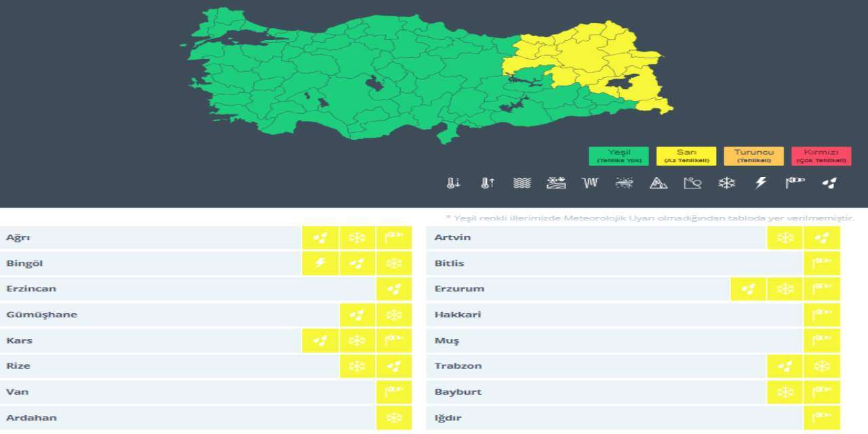
Task: Select the low temperature thermometer icon
Action: click(454, 182)
